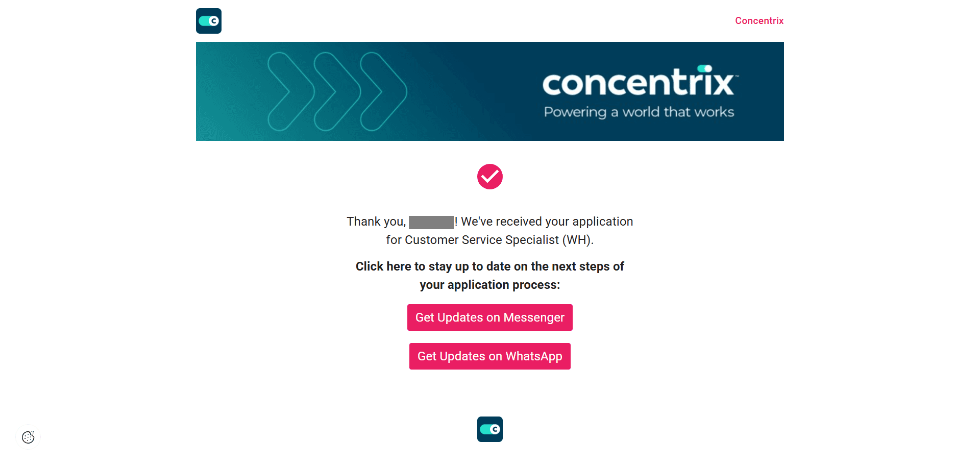
Task: Click the teal gradient left edge of the banner
Action: [214, 91]
